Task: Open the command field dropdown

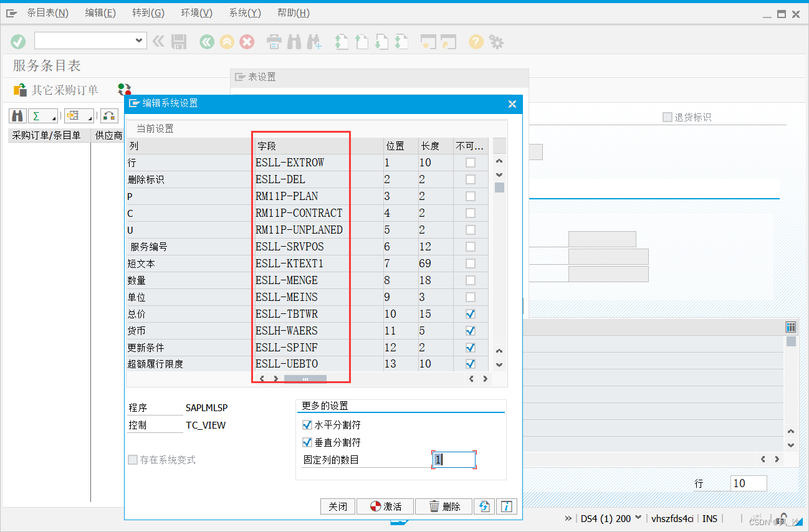Action: (x=139, y=40)
